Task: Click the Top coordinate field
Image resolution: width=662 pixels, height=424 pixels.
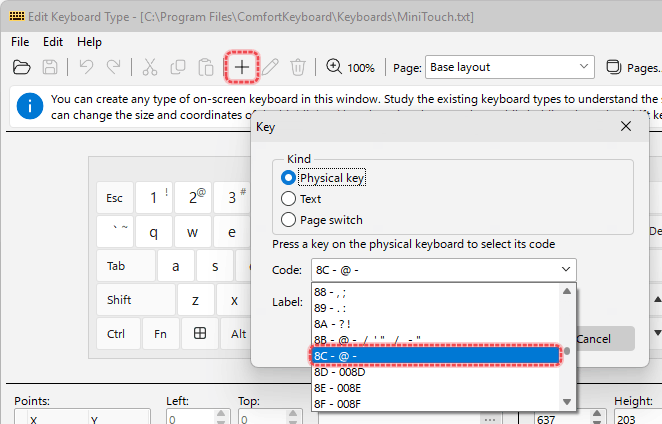Action: pos(262,418)
